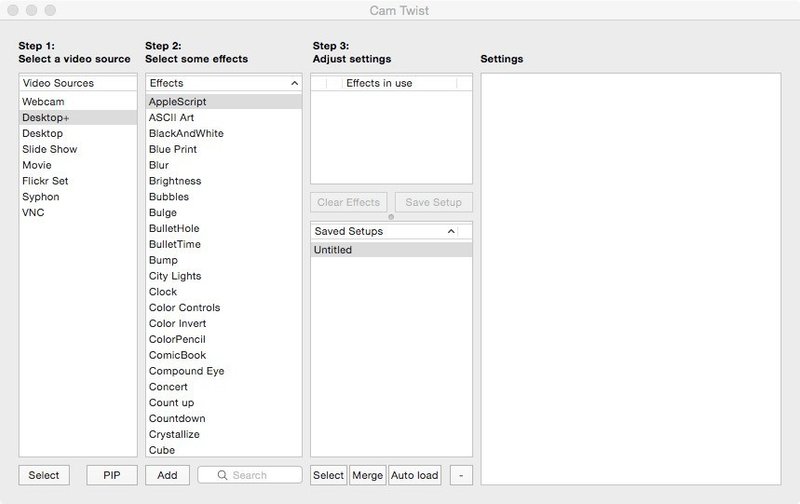Click the magnifier icon in Search field
This screenshot has height=504, width=800.
pyautogui.click(x=222, y=475)
